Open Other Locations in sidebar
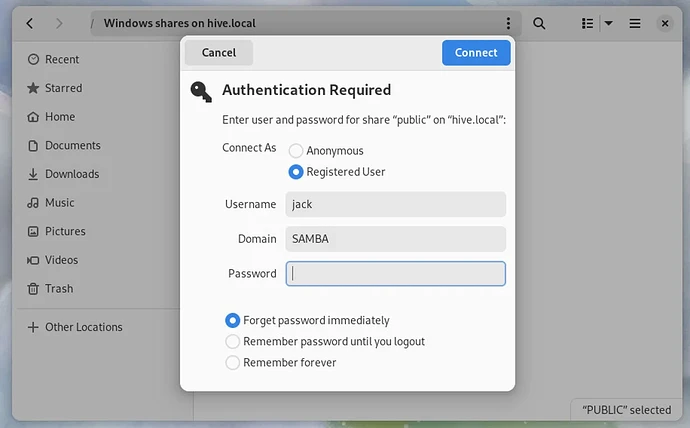690x428 pixels. [84, 327]
